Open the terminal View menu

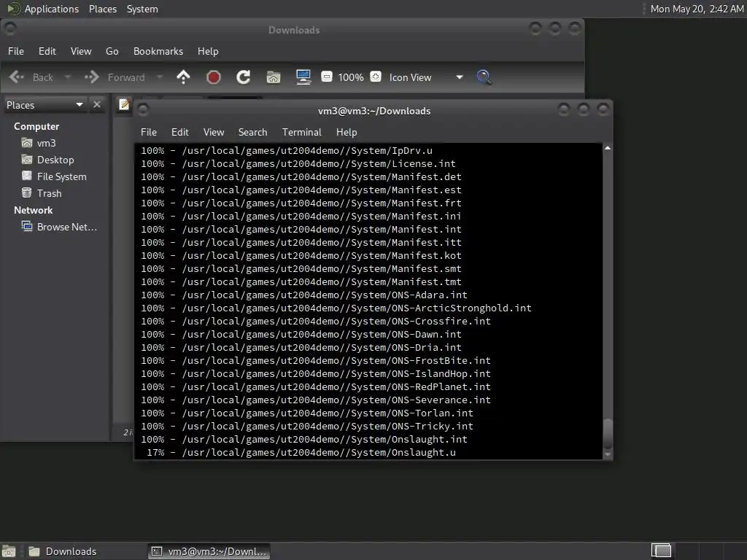214,132
